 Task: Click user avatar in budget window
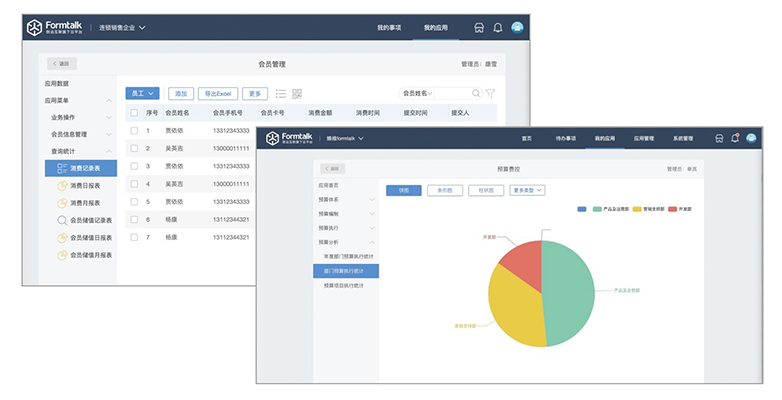[750, 138]
